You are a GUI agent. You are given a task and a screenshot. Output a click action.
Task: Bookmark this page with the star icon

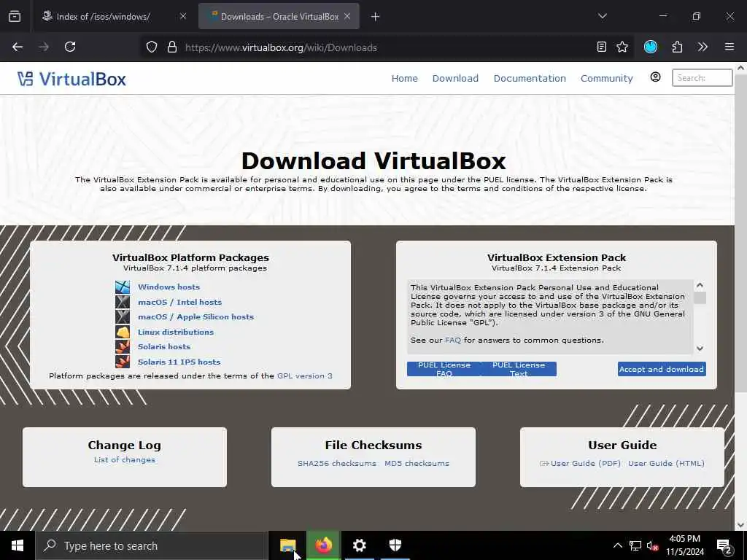(622, 47)
